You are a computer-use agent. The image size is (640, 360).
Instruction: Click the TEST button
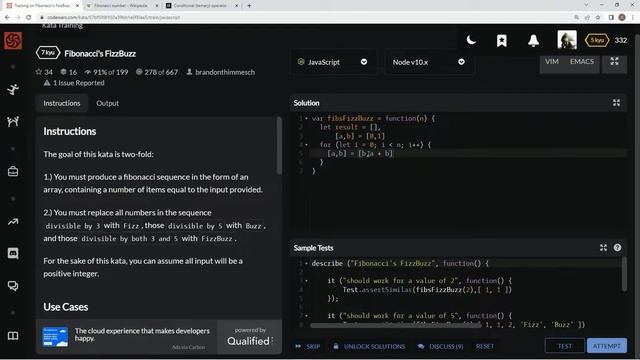tap(564, 346)
